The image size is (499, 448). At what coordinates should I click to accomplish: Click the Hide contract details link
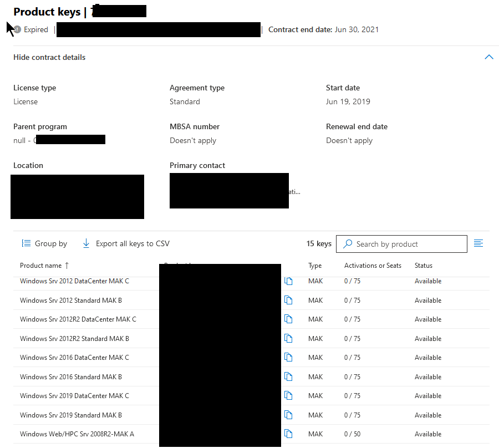pos(49,57)
